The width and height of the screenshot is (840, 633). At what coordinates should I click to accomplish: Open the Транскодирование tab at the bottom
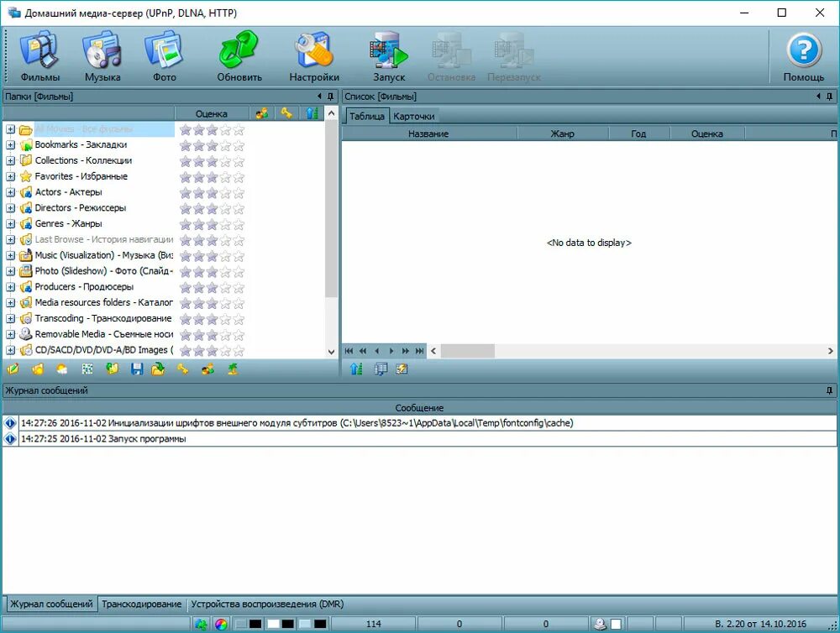pyautogui.click(x=142, y=604)
